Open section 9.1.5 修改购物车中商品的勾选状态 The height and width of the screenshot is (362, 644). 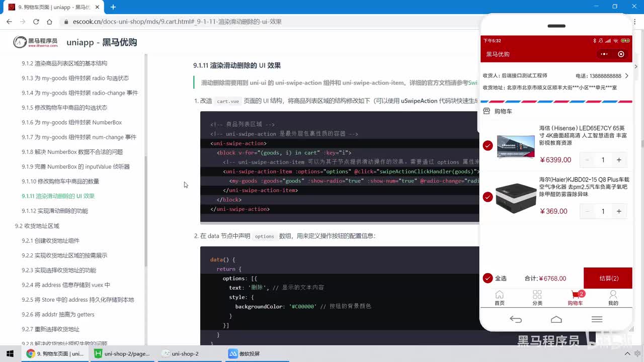(64, 108)
